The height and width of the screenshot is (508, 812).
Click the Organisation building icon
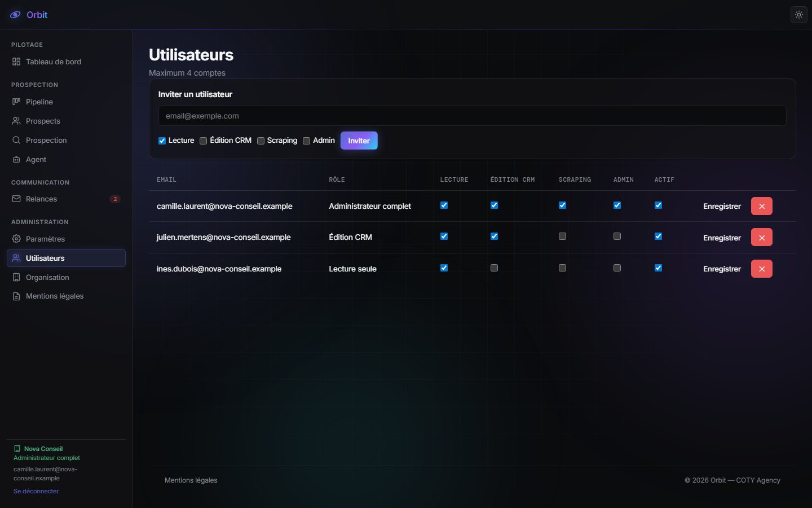pyautogui.click(x=16, y=277)
